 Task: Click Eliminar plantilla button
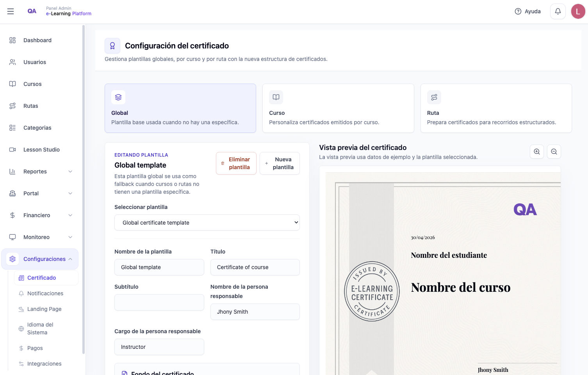236,163
